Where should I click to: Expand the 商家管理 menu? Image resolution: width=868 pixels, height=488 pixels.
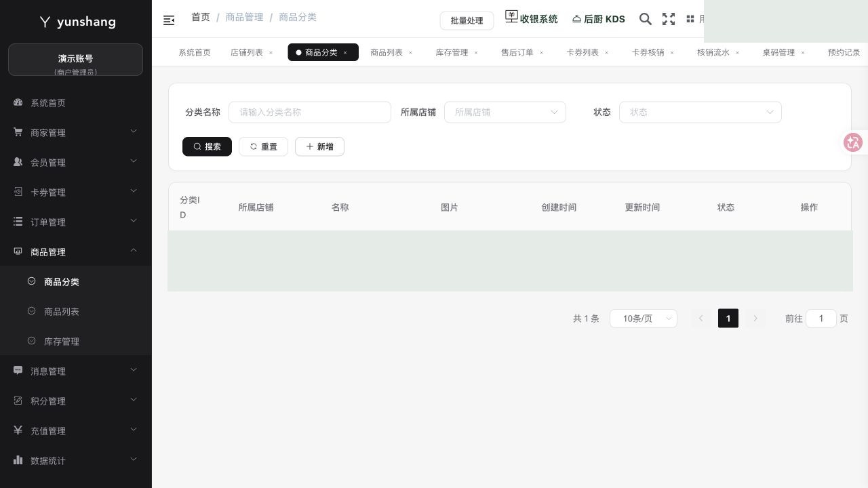coord(134,131)
